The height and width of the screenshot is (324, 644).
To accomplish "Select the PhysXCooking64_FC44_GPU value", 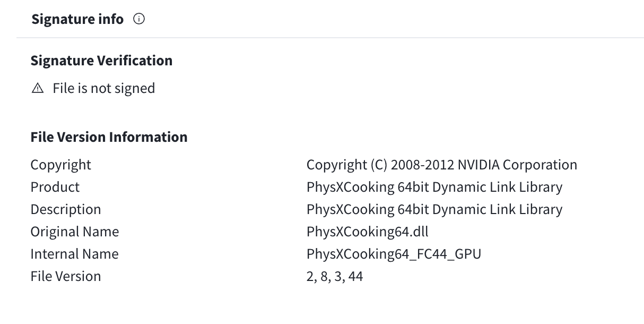I will tap(394, 254).
